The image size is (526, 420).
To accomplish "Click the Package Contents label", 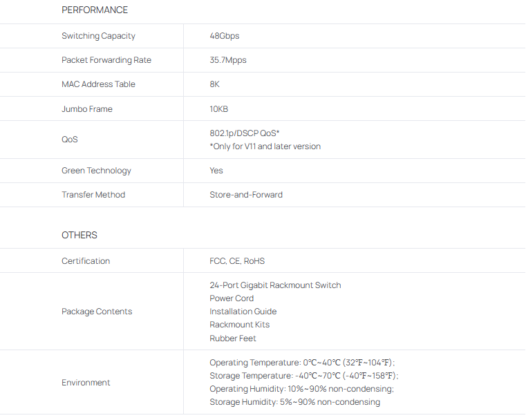I will (97, 312).
